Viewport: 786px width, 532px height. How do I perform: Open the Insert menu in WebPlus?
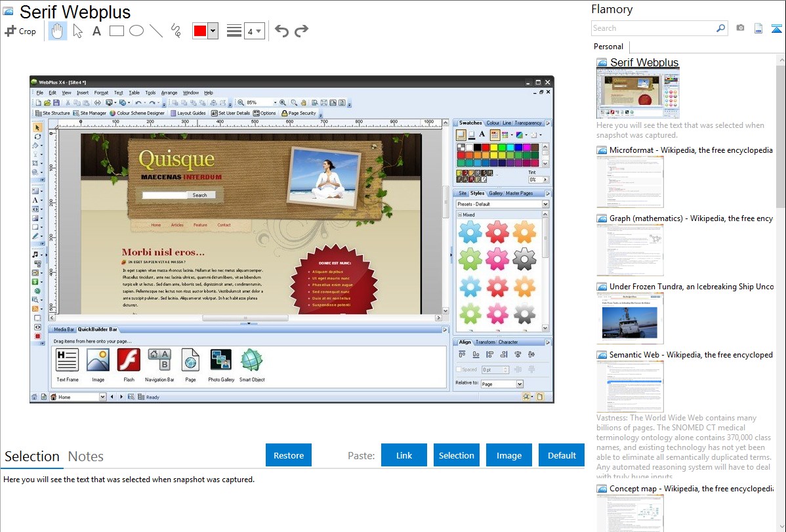click(83, 92)
